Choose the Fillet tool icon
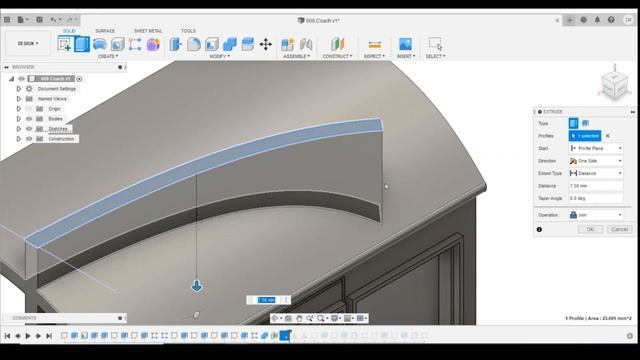 coord(194,44)
